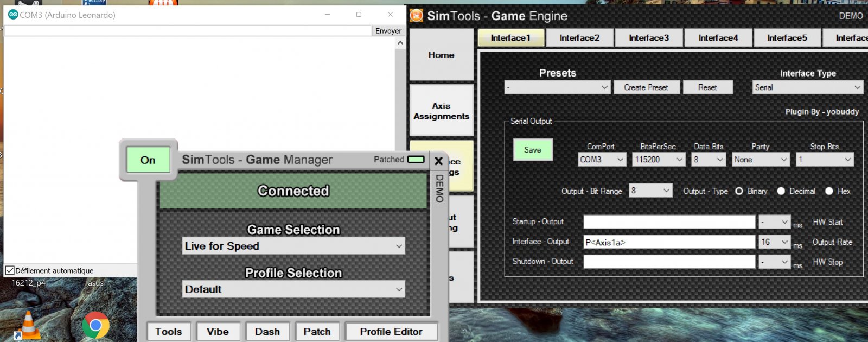Screen dimensions: 868x342
Task: Open the Profile Editor
Action: point(391,332)
